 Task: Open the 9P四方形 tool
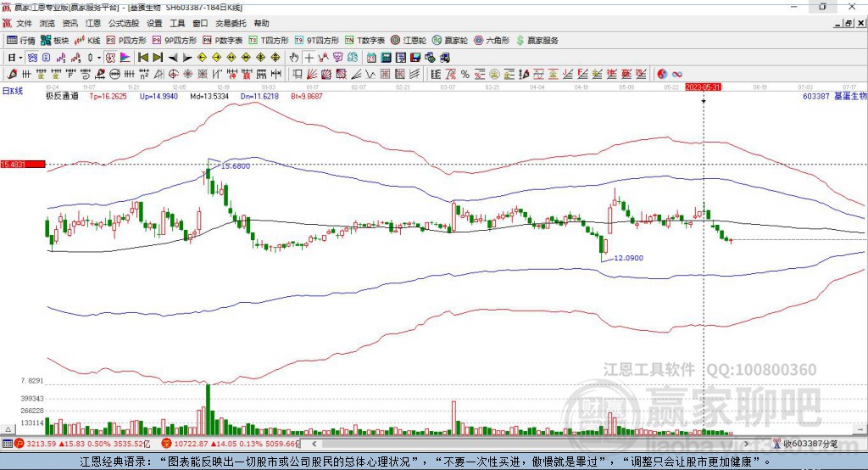(x=175, y=41)
